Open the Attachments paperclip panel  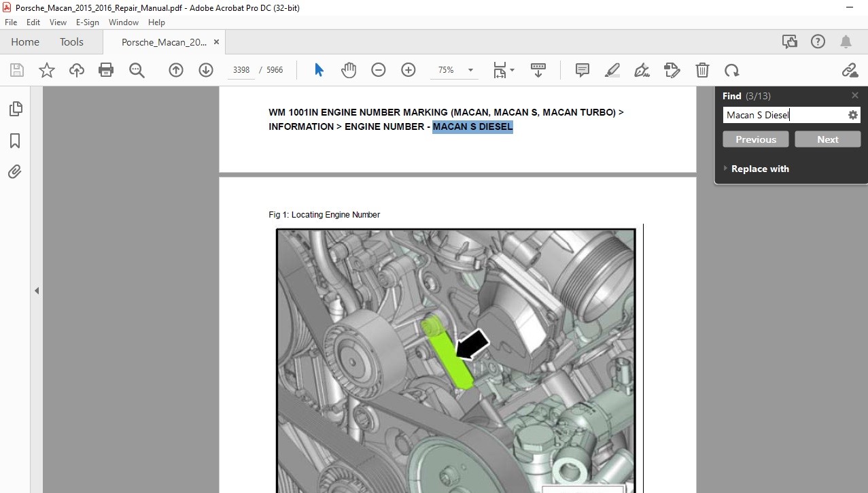point(15,171)
